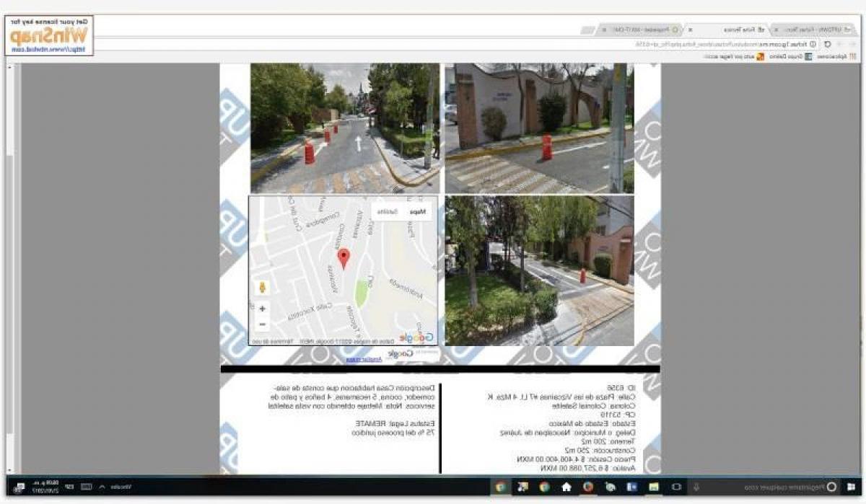Reload the page with the browser refresh icon

(x=828, y=44)
